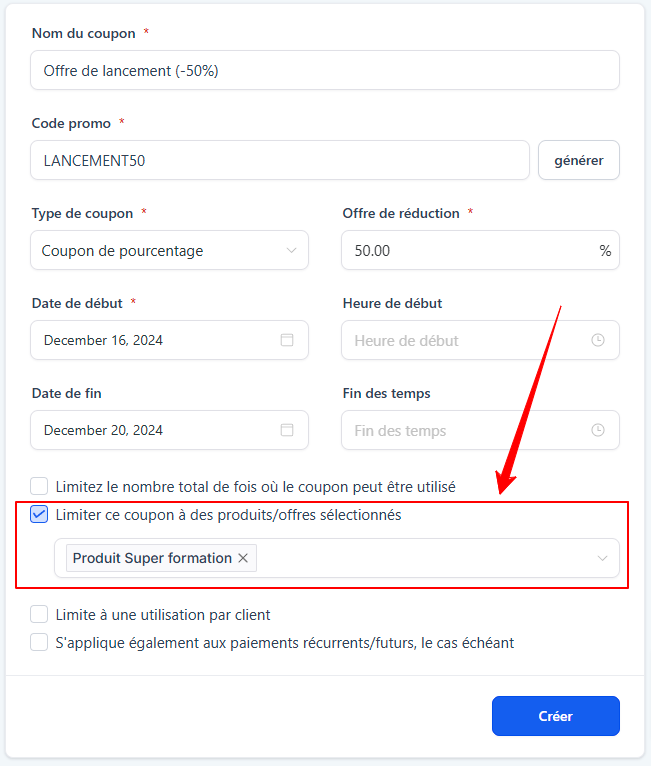The image size is (651, 766).
Task: Click the Créer button
Action: [x=555, y=716]
